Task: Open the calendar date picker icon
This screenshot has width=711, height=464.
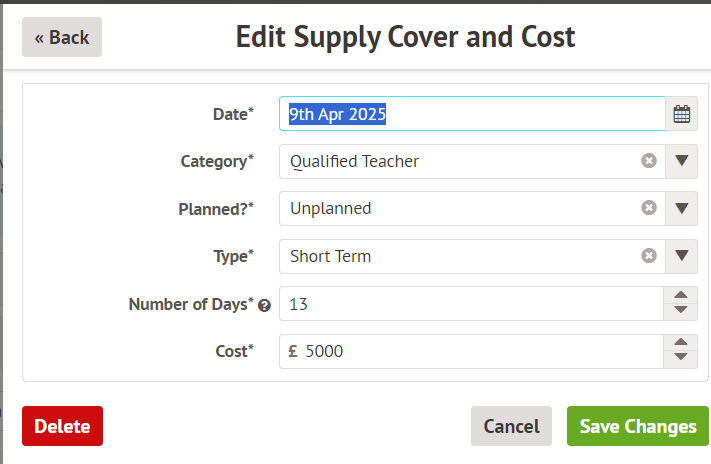Action: coord(682,114)
